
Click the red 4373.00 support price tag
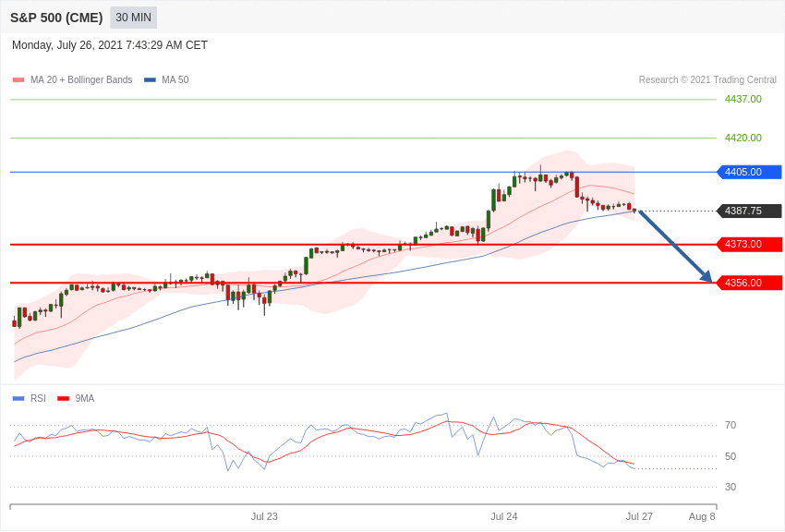click(x=750, y=244)
